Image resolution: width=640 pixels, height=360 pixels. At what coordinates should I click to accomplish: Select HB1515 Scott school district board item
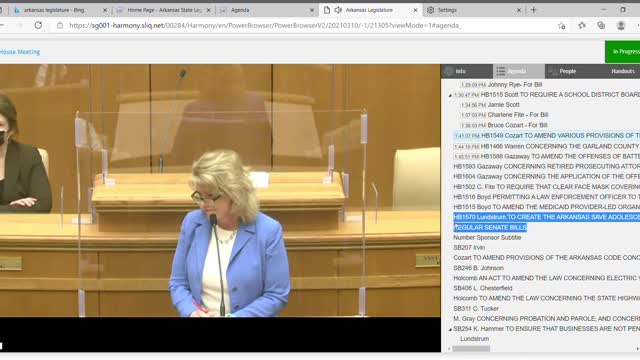[x=560, y=94]
